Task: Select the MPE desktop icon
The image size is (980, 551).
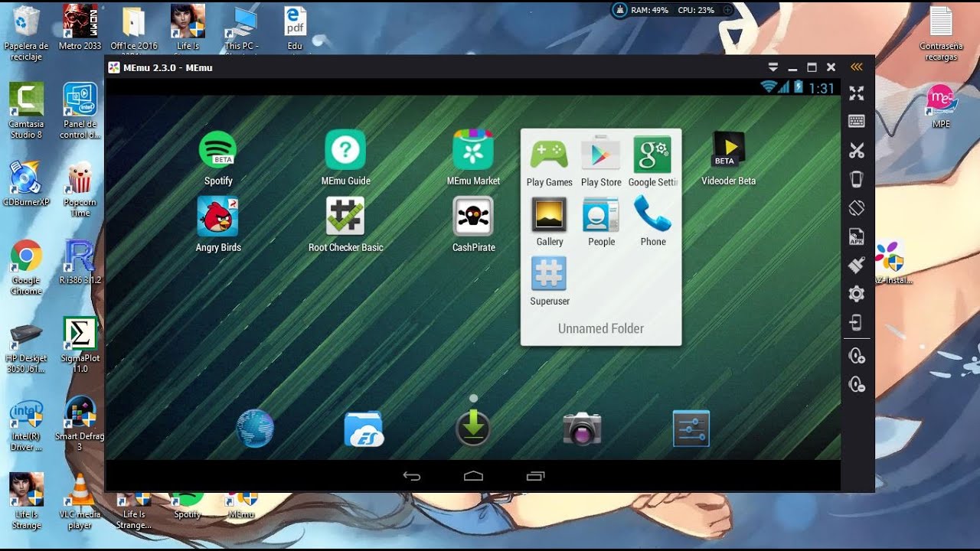Action: pyautogui.click(x=941, y=106)
